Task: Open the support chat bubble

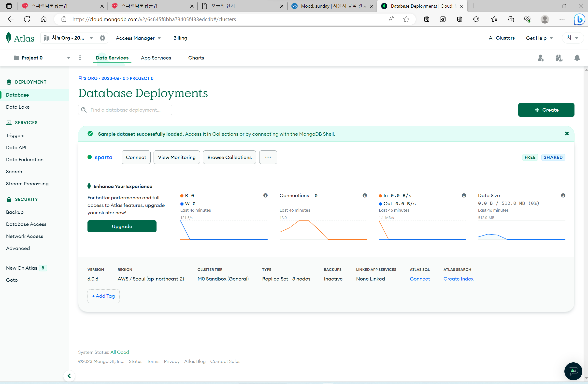Action: click(x=573, y=371)
